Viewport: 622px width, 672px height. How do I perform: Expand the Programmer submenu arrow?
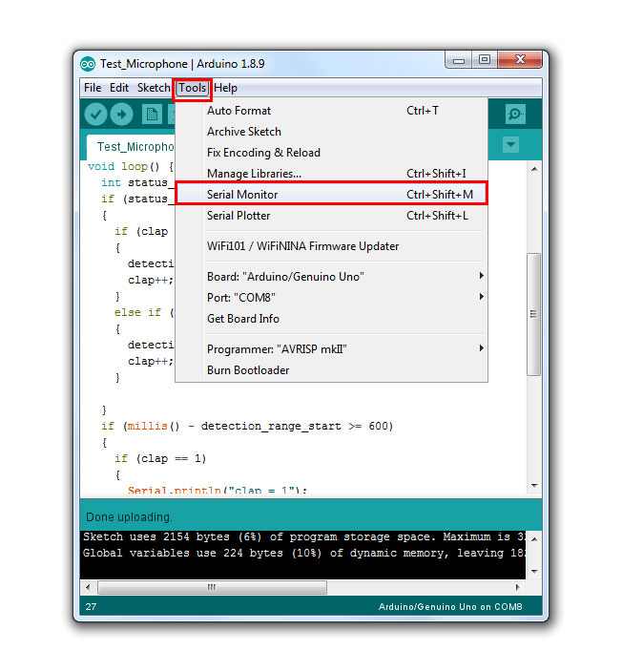(482, 348)
